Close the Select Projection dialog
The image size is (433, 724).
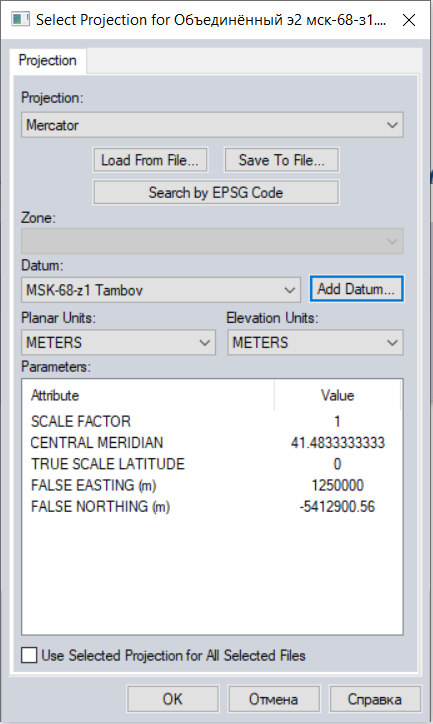tap(409, 20)
